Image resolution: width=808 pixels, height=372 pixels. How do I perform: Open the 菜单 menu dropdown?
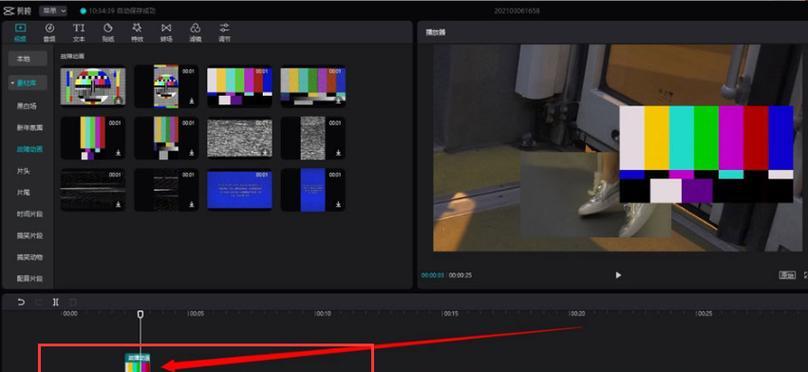tap(53, 10)
